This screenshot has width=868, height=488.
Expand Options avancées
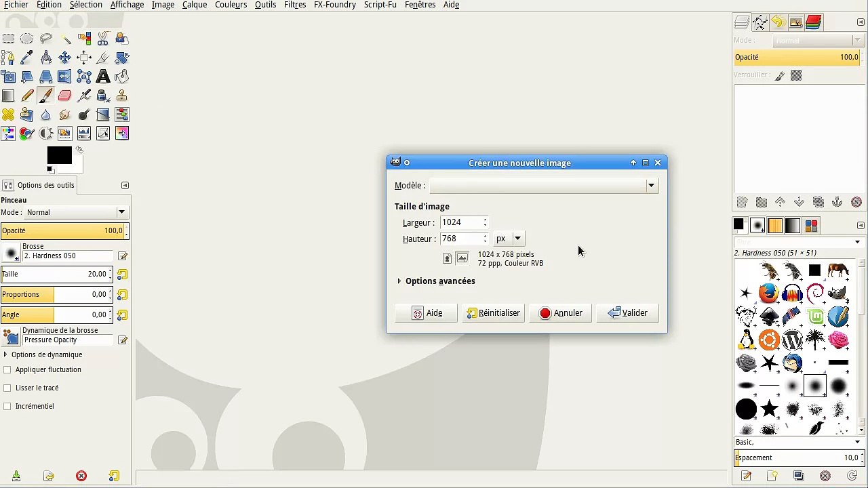pos(437,281)
